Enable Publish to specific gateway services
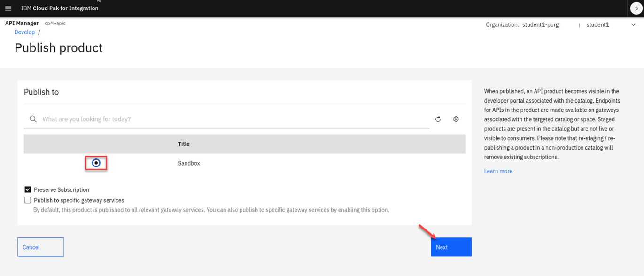 [28, 200]
